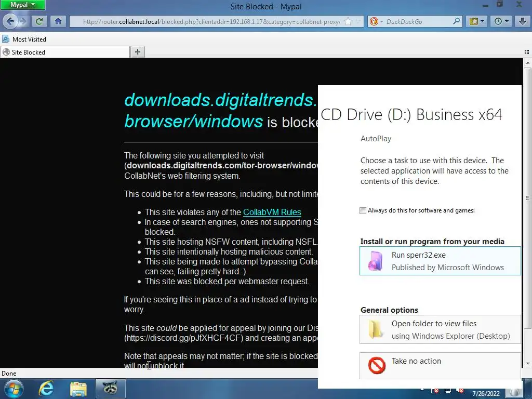This screenshot has height=399, width=532.
Task: Open Action Center flag tray icon
Action: pos(435,391)
